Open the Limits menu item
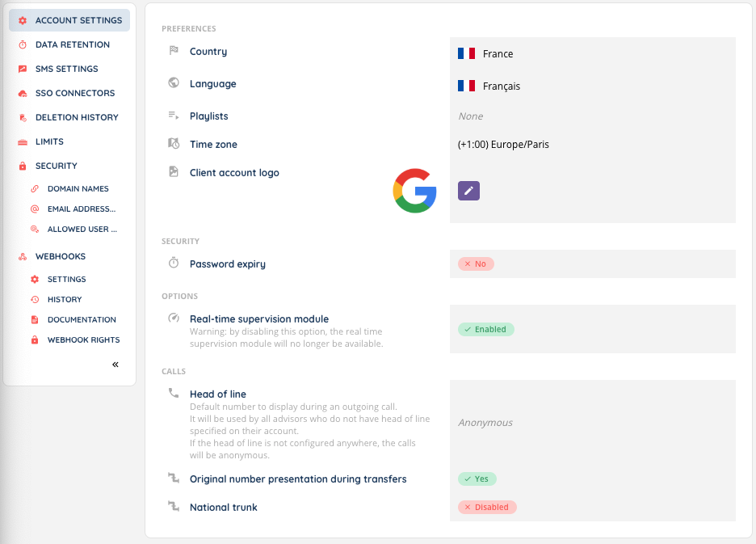Screen dimensions: 756x544 tap(49, 141)
